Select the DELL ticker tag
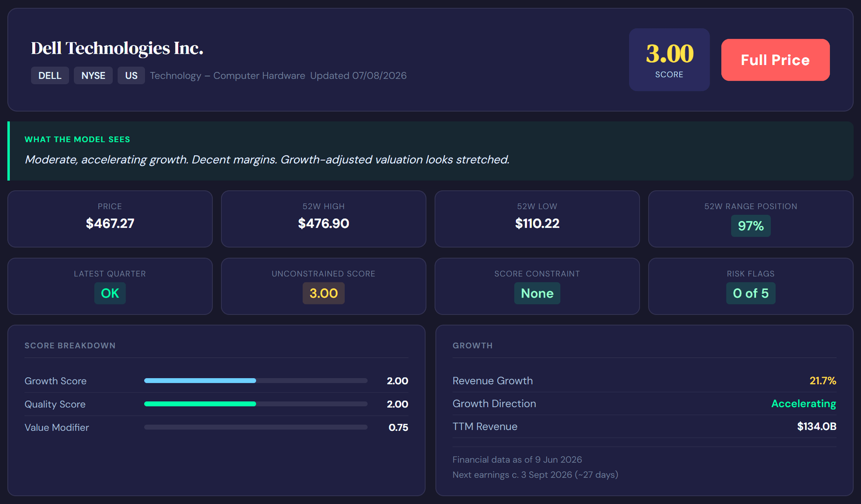The width and height of the screenshot is (861, 504). point(50,76)
